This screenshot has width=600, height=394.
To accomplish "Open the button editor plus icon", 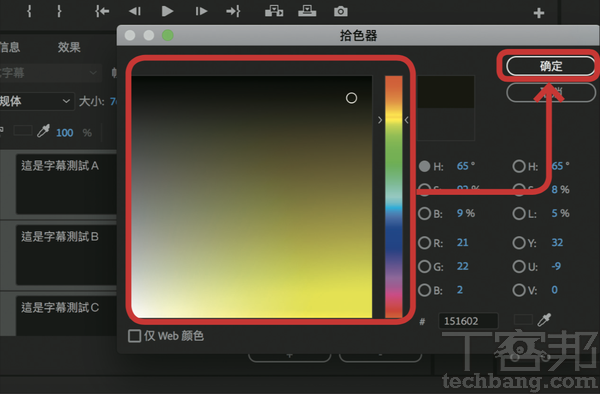I will (x=539, y=13).
